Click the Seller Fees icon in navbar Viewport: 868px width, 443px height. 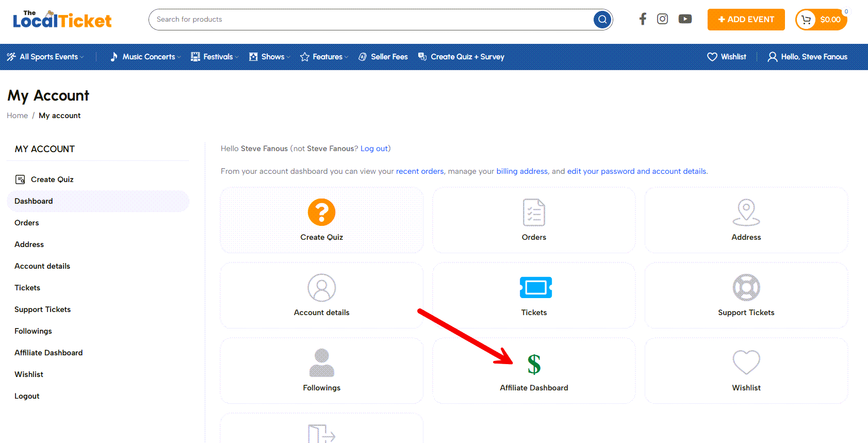point(363,57)
